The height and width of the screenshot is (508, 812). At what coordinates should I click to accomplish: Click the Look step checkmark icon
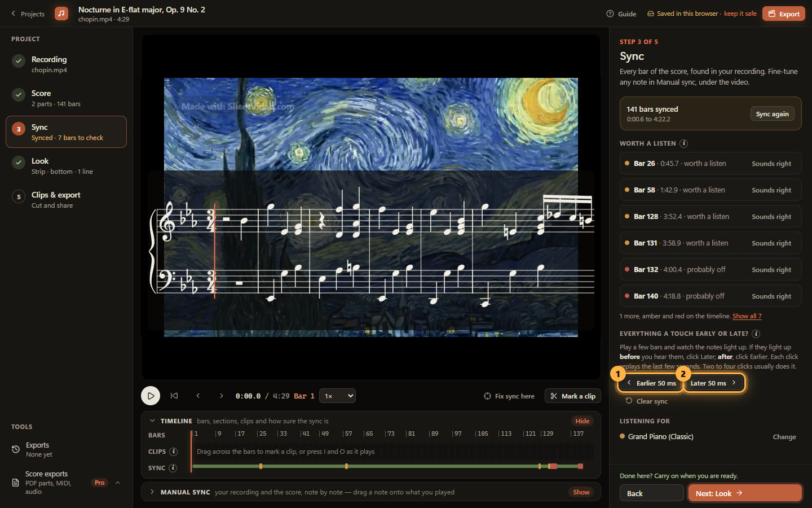pos(19,162)
